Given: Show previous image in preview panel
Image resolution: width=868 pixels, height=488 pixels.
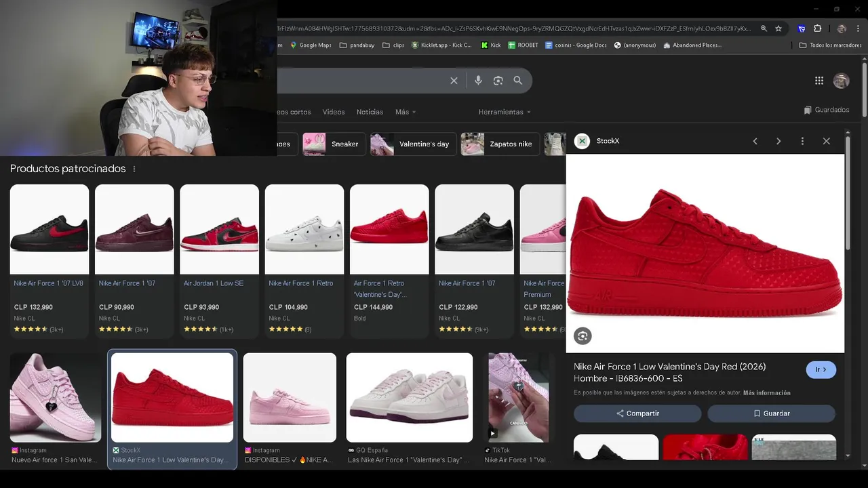Looking at the screenshot, I should [755, 141].
